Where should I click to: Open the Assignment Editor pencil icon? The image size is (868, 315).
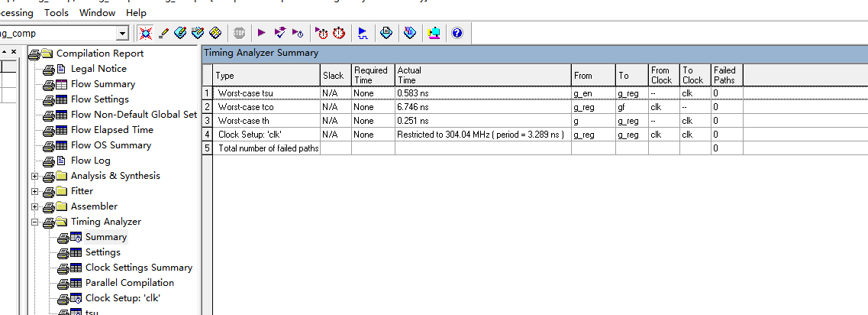point(163,34)
